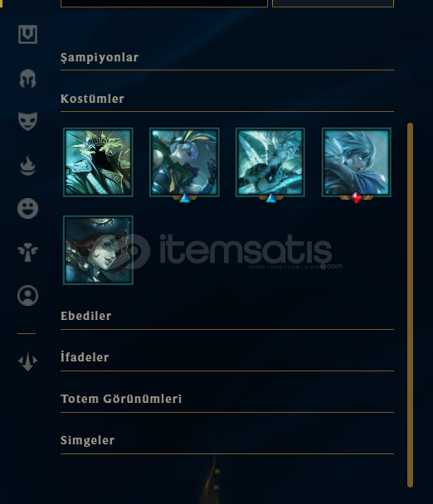Select second skin thumbnail with blue gem
Image resolution: width=433 pixels, height=504 pixels.
tap(184, 162)
